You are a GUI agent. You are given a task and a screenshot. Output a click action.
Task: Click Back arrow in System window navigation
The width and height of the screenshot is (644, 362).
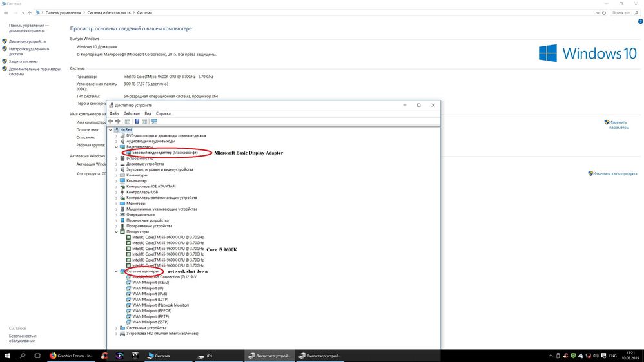click(x=6, y=13)
